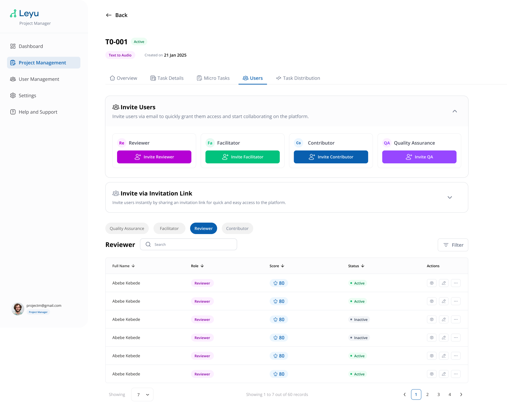
Task: View first user details with eye icon
Action: coord(432,283)
